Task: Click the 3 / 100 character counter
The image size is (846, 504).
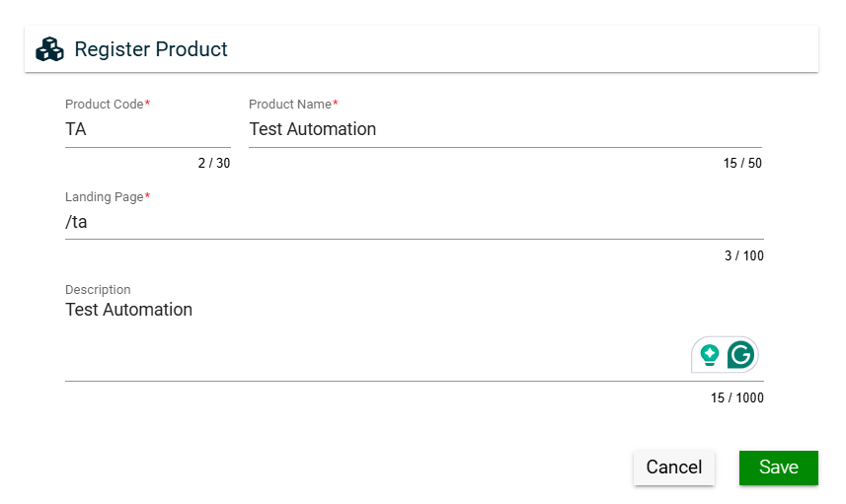Action: (x=743, y=256)
